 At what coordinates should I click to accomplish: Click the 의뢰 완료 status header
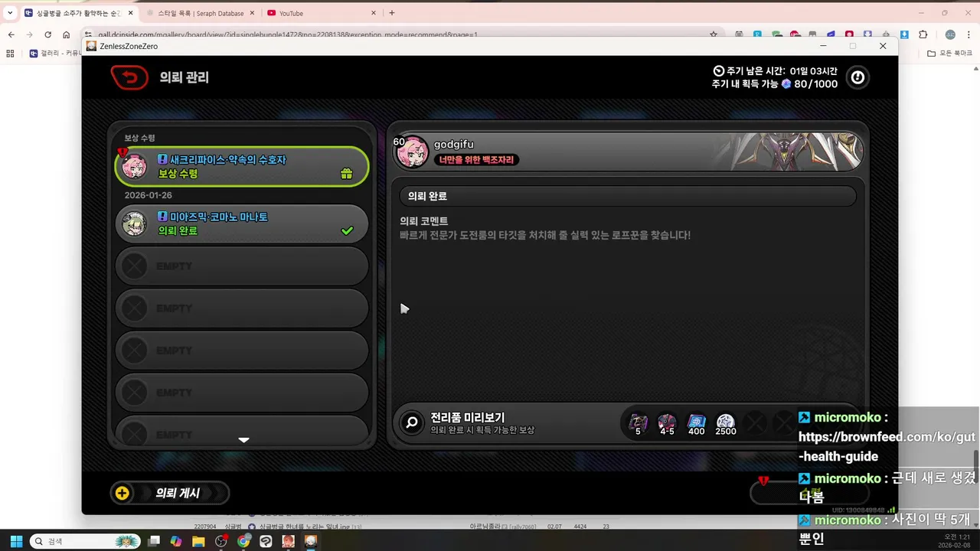pos(628,196)
